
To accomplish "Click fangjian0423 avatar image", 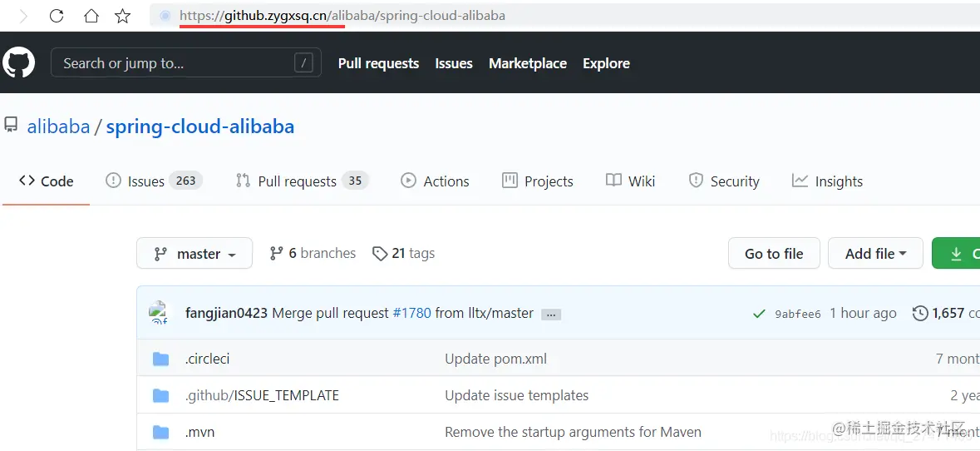I will click(x=158, y=312).
